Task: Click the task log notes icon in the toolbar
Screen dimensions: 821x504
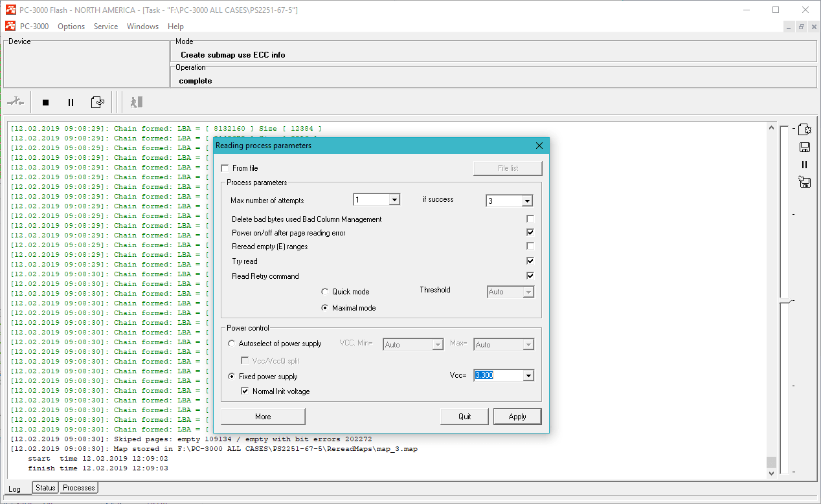Action: pyautogui.click(x=97, y=102)
